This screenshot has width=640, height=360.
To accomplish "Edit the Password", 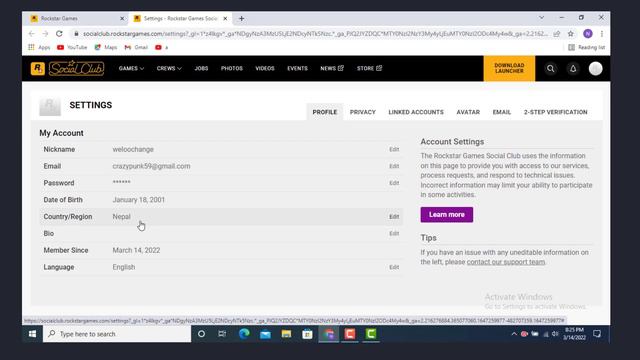I will click(x=394, y=183).
